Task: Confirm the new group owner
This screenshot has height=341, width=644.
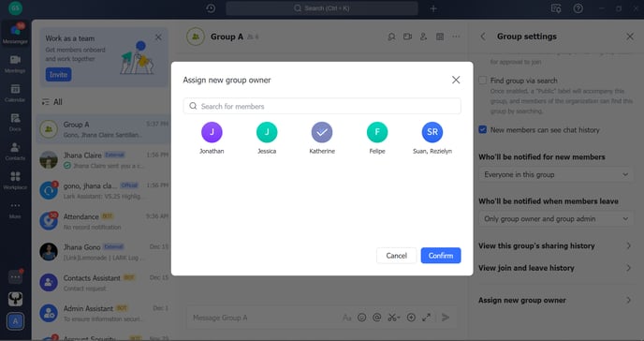Action: (x=441, y=256)
